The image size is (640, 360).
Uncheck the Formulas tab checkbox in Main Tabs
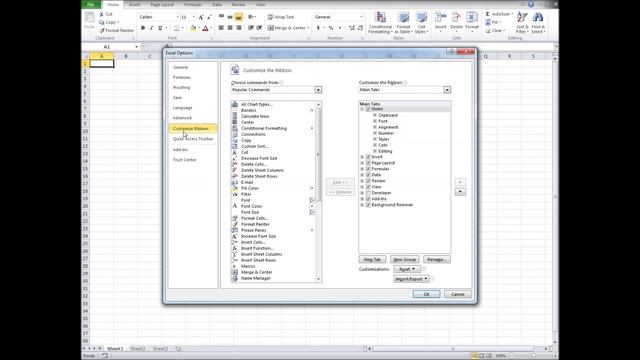[x=368, y=169]
